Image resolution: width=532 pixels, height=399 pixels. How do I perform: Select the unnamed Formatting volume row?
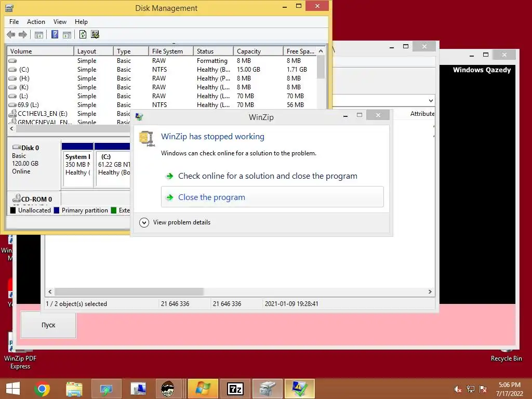162,61
